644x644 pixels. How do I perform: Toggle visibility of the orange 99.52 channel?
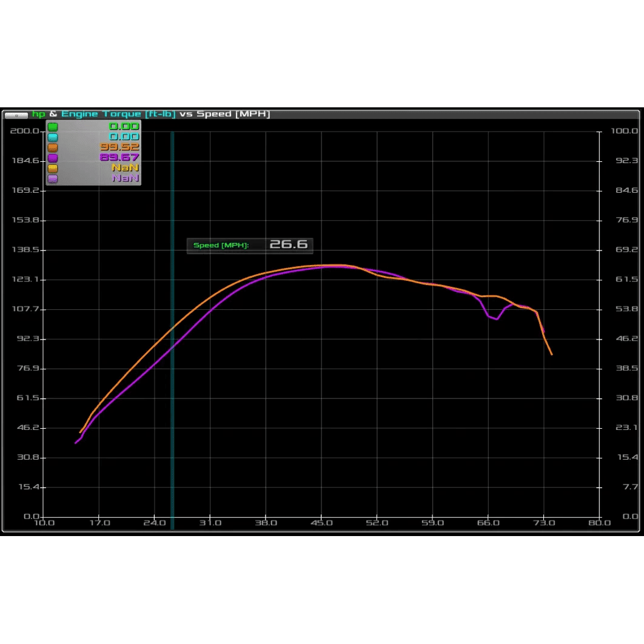click(x=52, y=147)
